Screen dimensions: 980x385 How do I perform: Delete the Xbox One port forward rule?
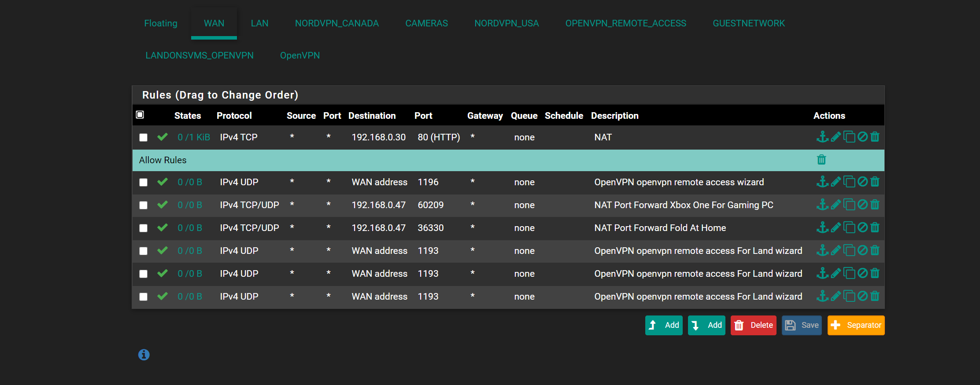tap(875, 205)
